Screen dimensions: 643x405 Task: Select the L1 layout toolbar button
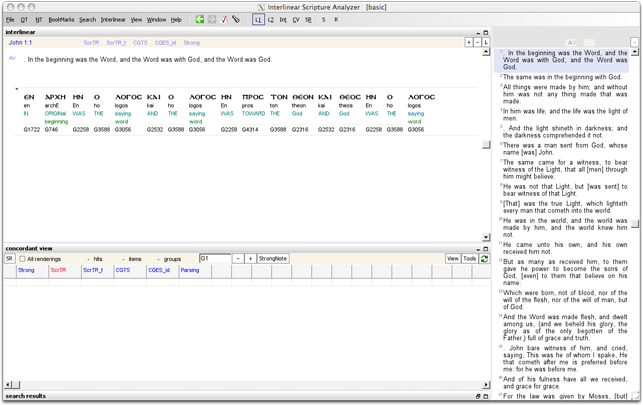258,19
